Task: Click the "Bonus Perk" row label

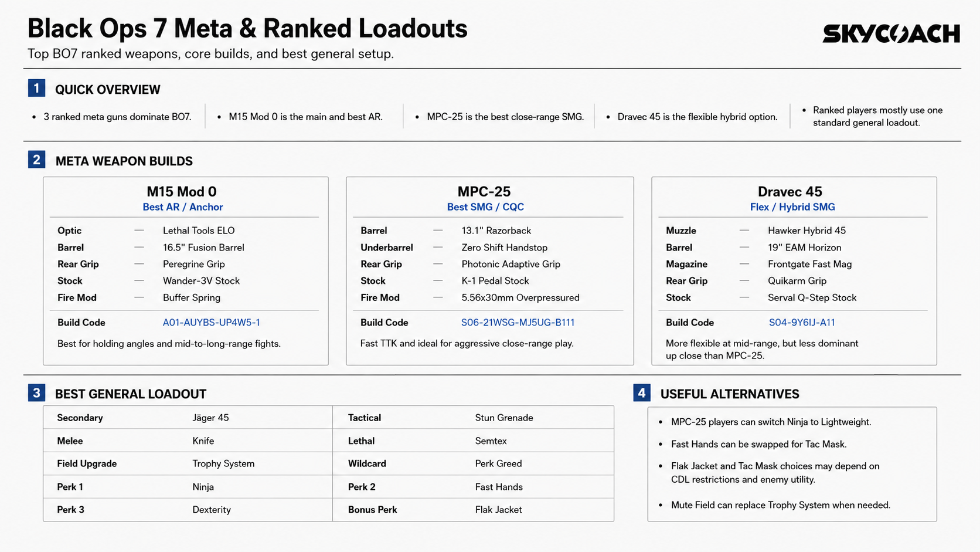Action: (x=372, y=510)
